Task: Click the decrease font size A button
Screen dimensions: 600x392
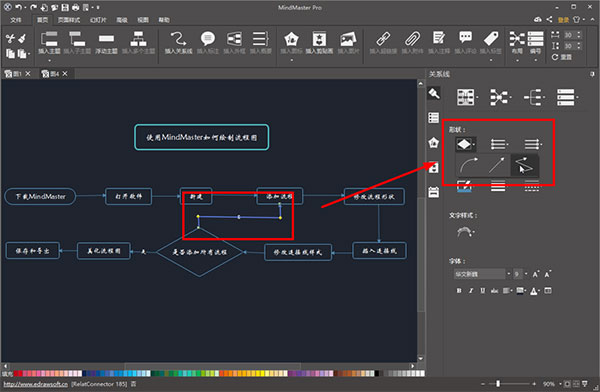Action: click(548, 274)
